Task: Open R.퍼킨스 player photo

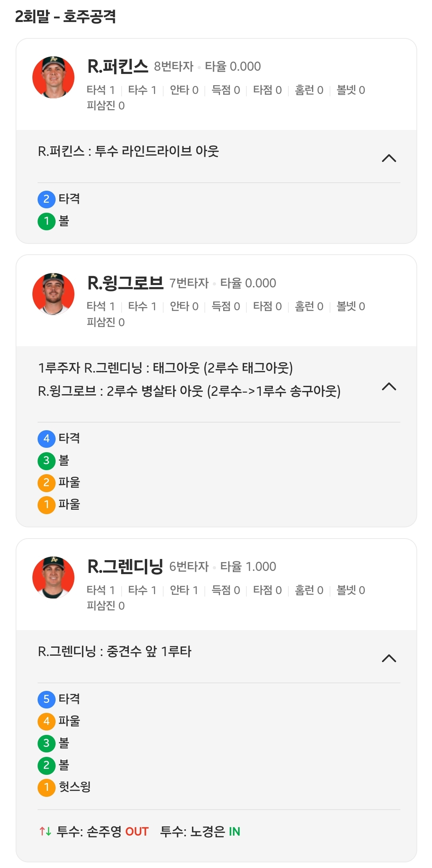Action: click(x=53, y=78)
